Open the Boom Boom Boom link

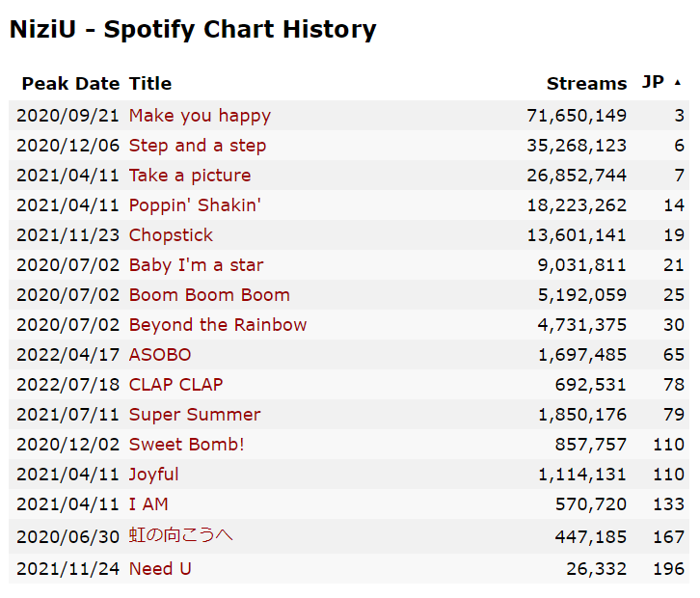click(x=209, y=295)
